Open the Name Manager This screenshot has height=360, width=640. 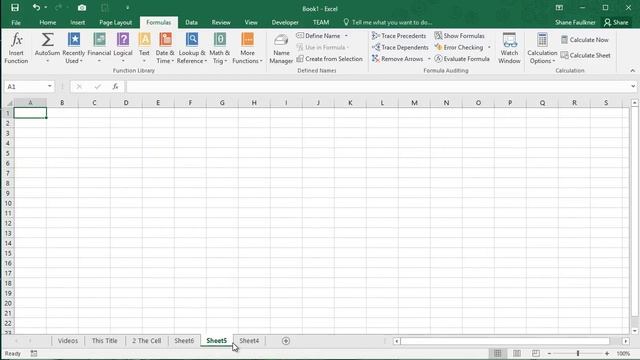click(281, 48)
